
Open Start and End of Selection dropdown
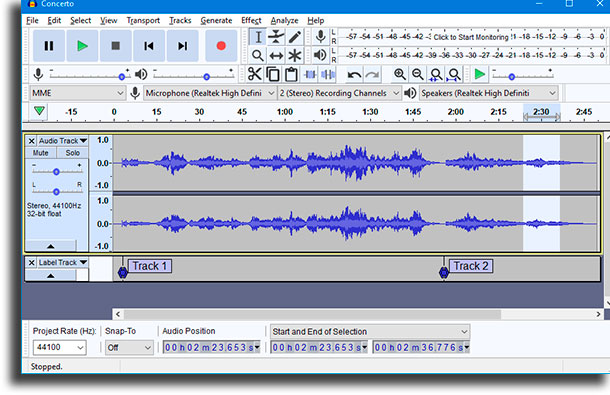370,332
